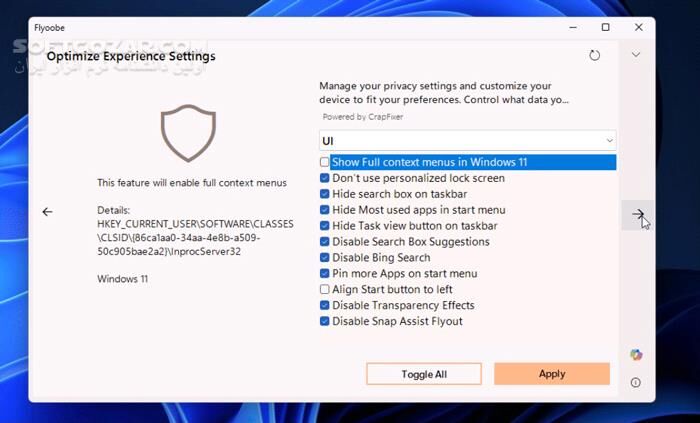Click the refresh icon at top right
The width and height of the screenshot is (700, 423).
tap(595, 56)
